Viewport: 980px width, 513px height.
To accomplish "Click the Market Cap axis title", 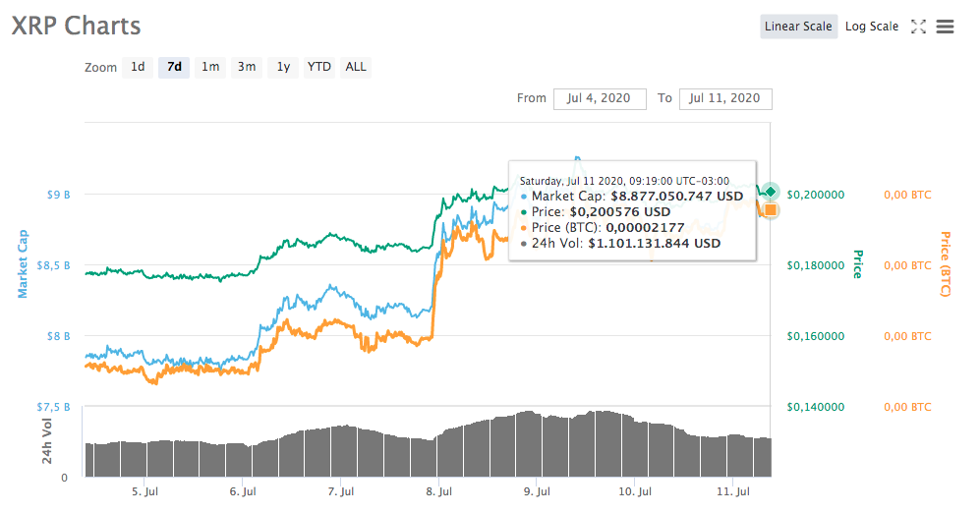I will click(23, 263).
